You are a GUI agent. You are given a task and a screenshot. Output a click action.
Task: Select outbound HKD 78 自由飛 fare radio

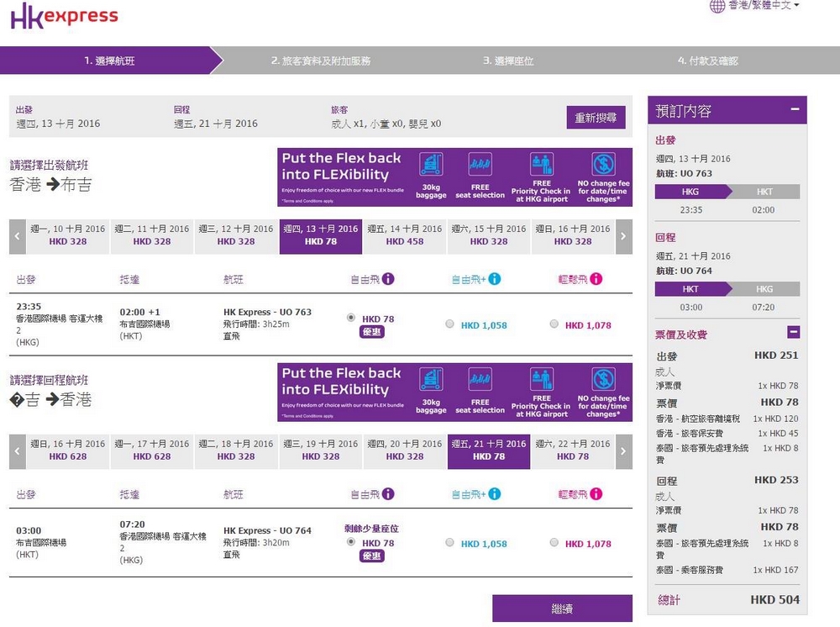(x=351, y=317)
